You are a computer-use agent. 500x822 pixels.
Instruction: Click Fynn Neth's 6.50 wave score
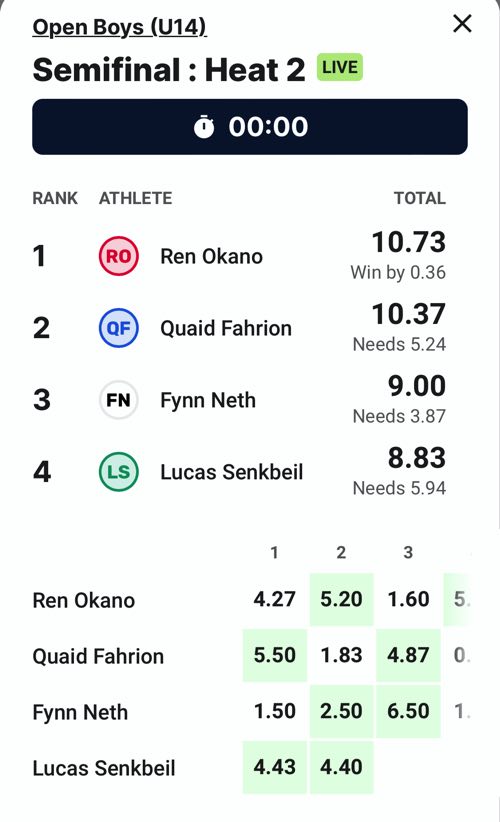click(x=408, y=711)
